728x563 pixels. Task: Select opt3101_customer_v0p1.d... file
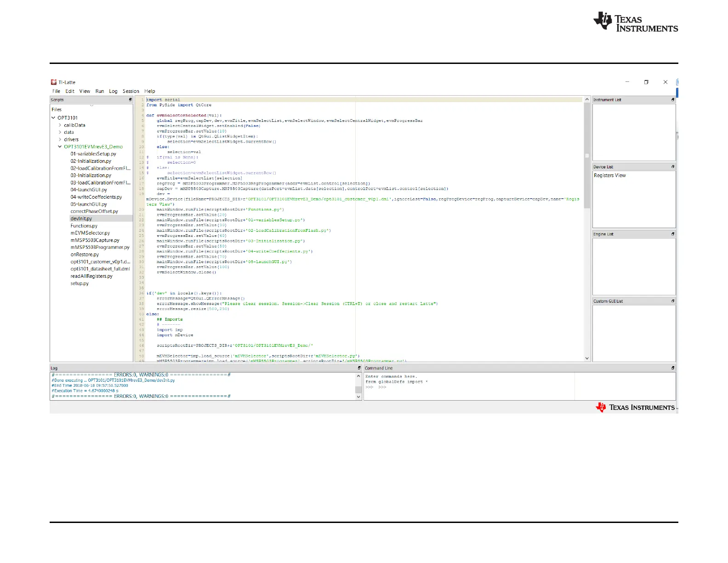101,262
